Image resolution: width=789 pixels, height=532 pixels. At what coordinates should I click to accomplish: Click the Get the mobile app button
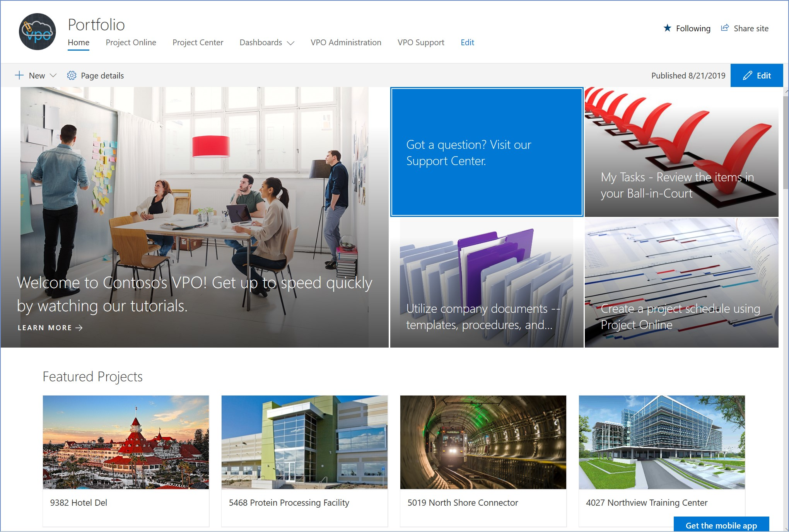tap(721, 525)
